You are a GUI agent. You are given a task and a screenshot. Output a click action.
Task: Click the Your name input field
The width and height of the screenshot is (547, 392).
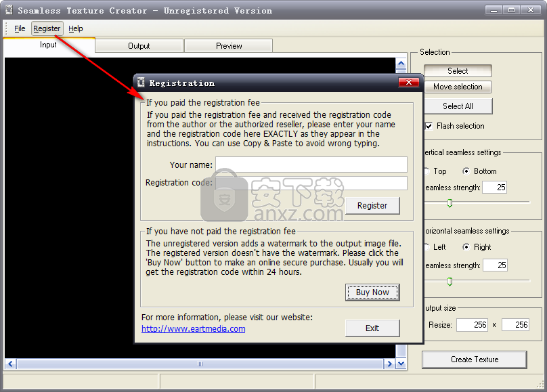311,165
